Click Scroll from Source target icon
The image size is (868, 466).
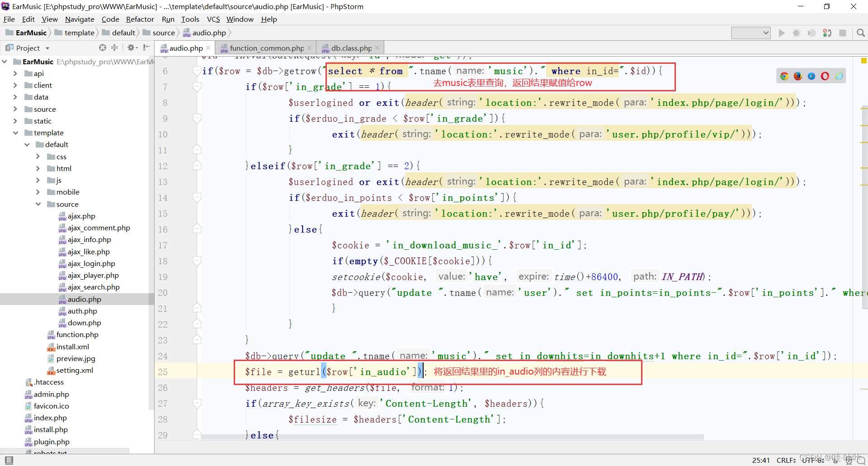point(103,48)
